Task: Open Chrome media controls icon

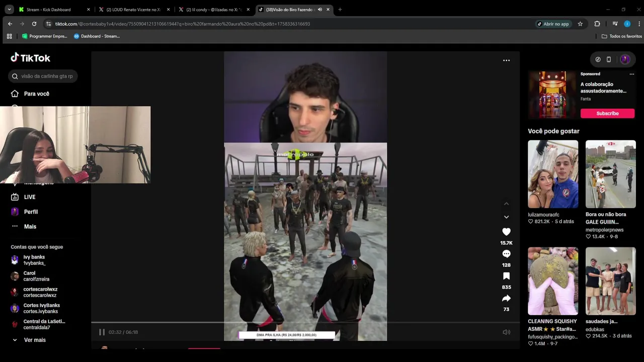Action: pos(615,24)
